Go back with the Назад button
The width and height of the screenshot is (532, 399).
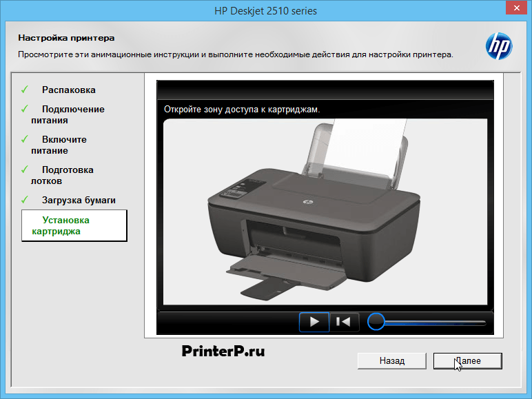pos(392,360)
